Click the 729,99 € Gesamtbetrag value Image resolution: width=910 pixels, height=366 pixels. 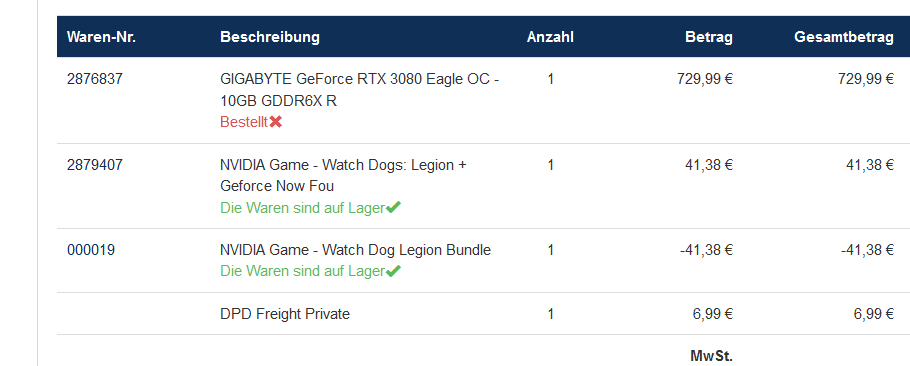(866, 79)
